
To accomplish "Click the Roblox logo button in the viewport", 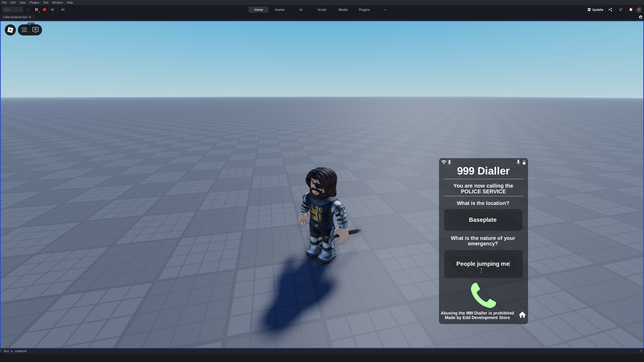I will point(10,30).
